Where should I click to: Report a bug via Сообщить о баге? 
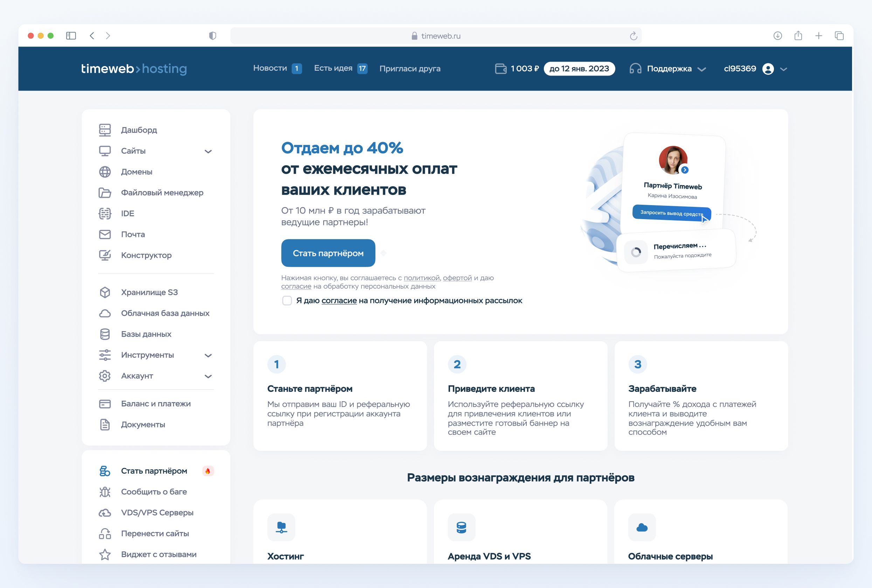pyautogui.click(x=154, y=492)
